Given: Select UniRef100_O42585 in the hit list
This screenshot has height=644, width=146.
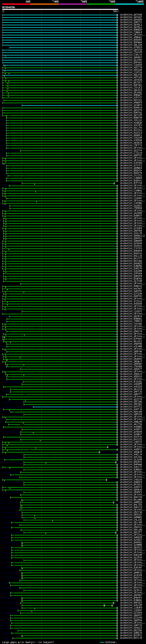Looking at the screenshot, I should [131, 214].
